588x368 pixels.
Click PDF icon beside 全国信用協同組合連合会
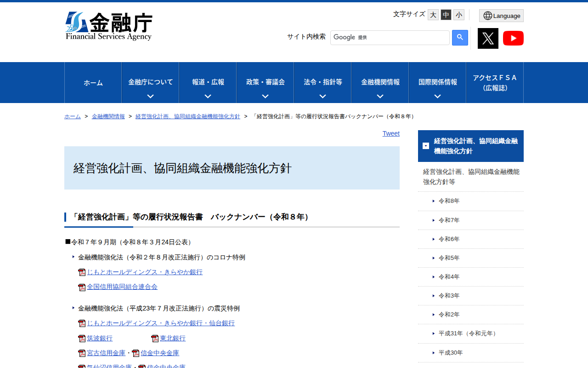coord(82,287)
